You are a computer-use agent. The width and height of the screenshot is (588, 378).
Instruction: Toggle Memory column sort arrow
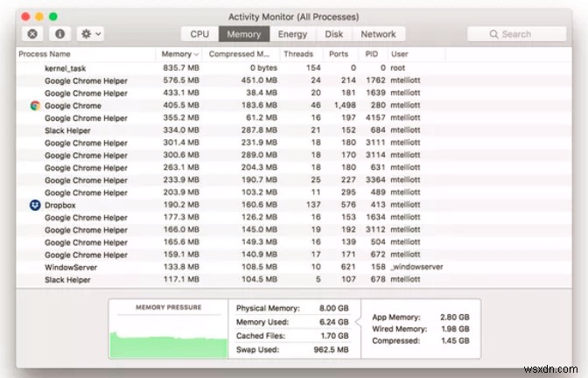coord(196,54)
